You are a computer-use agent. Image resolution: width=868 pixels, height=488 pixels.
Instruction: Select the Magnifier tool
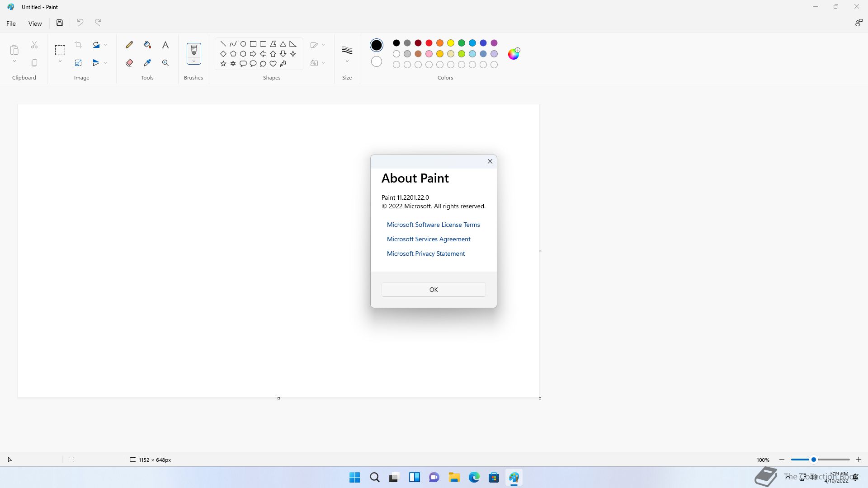pos(165,63)
